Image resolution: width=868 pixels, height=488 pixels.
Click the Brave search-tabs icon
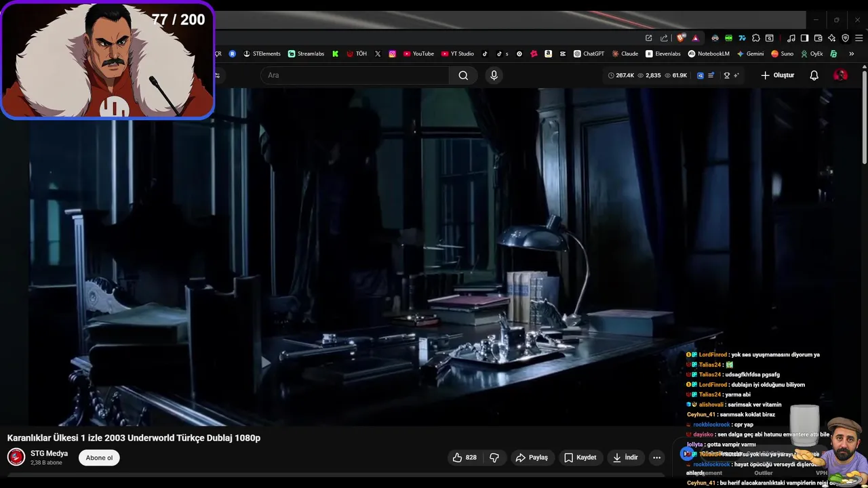tap(770, 38)
